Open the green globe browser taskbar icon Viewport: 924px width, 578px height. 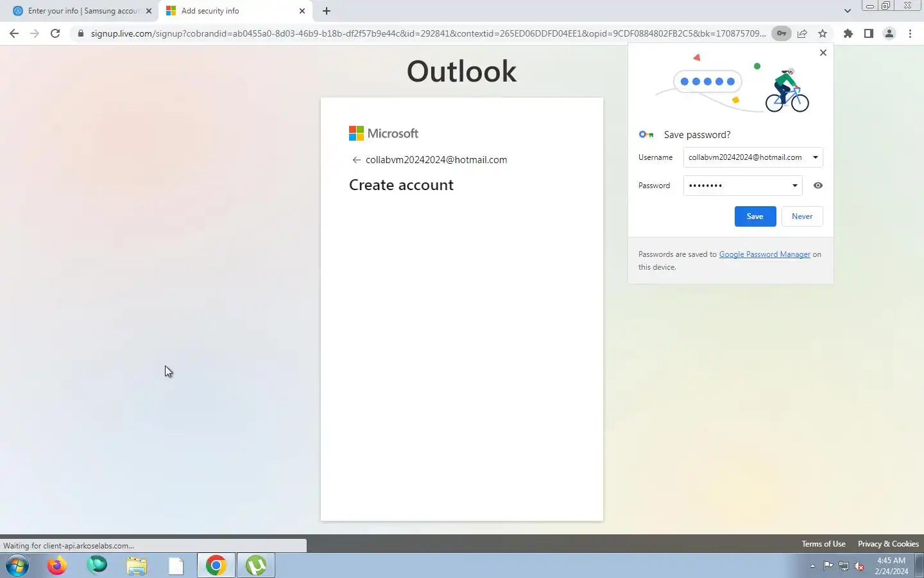[x=97, y=566]
